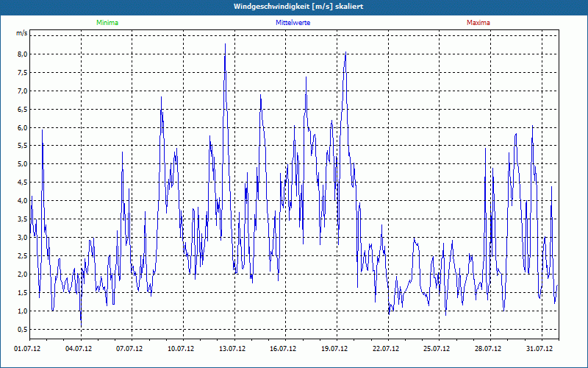The image size is (588, 368).
Task: Click the 22.07.12 date label
Action: point(385,349)
